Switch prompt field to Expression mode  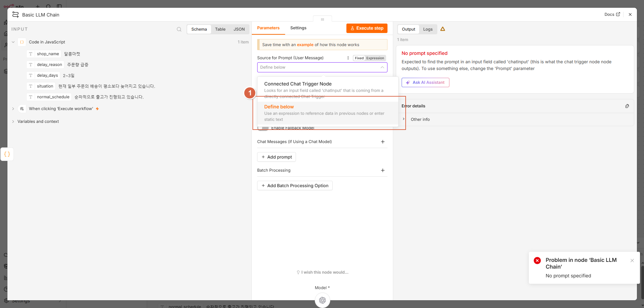click(x=375, y=58)
